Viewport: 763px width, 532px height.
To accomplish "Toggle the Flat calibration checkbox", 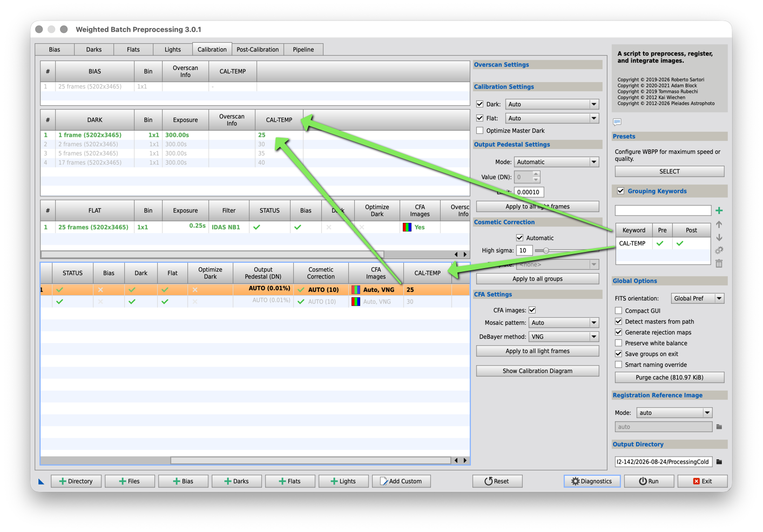I will pyautogui.click(x=480, y=118).
